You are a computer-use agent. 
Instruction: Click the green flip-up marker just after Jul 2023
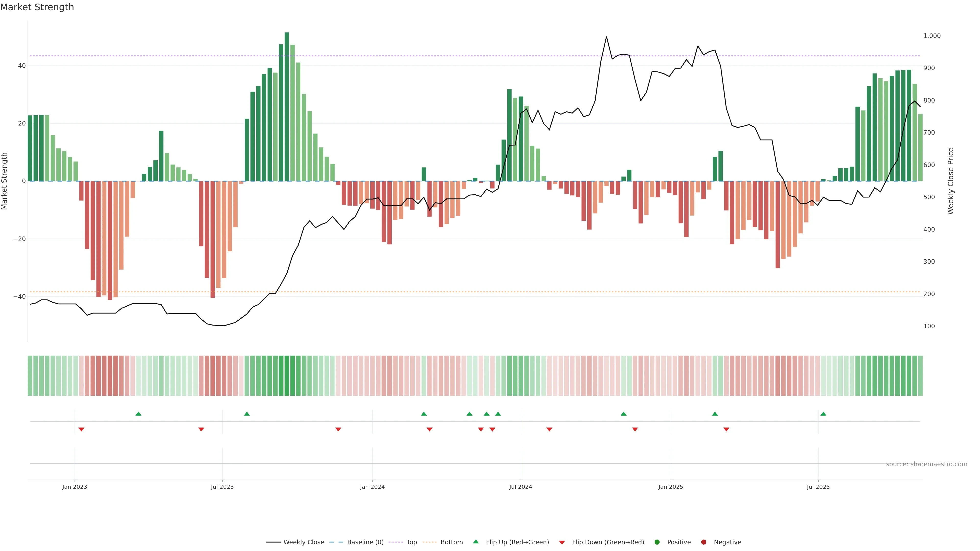[247, 414]
